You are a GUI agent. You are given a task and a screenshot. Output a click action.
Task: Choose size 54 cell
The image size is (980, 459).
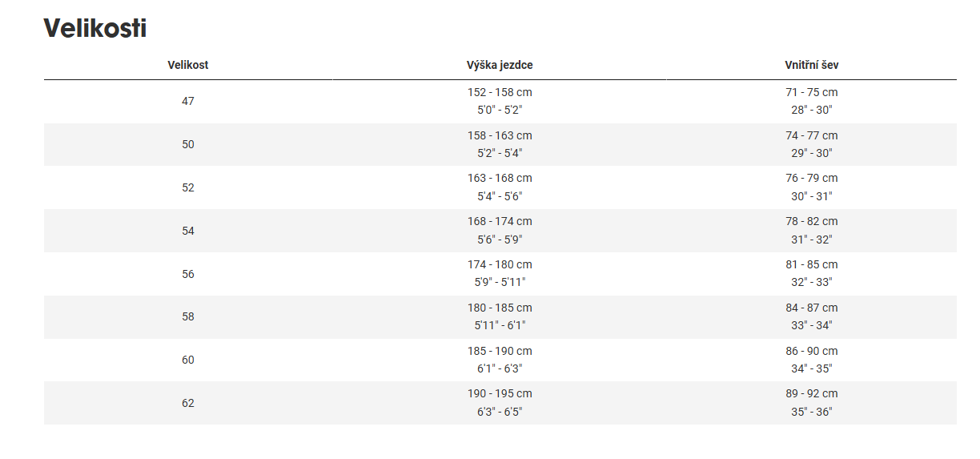[x=188, y=231]
